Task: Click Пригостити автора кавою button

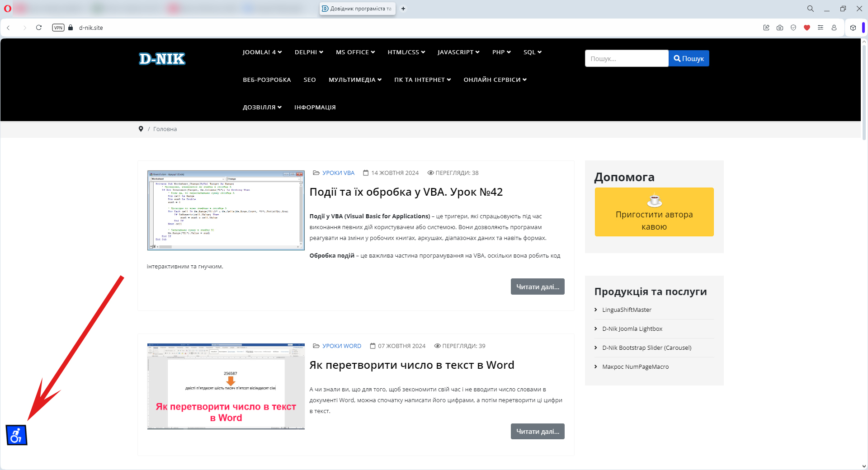Action: 654,212
